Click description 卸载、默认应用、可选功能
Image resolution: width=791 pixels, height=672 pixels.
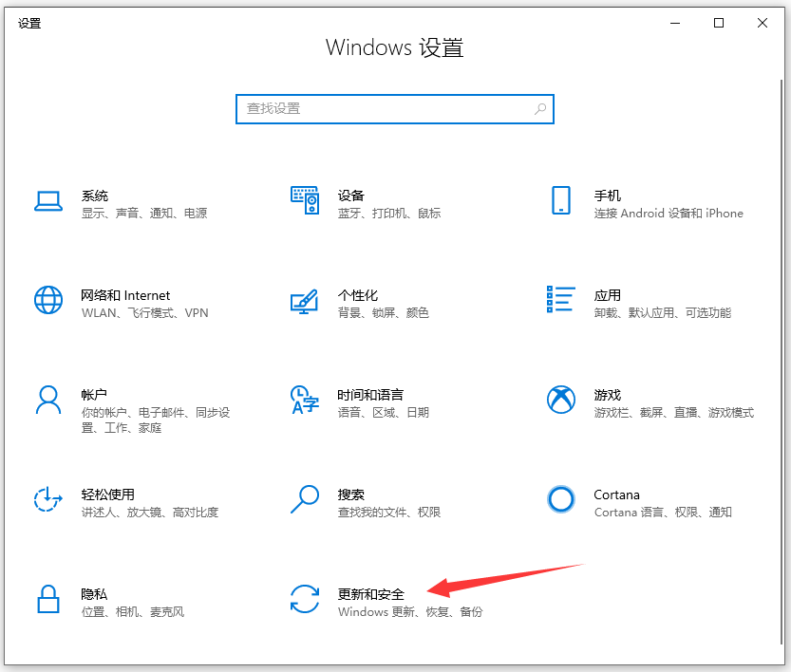click(x=663, y=313)
